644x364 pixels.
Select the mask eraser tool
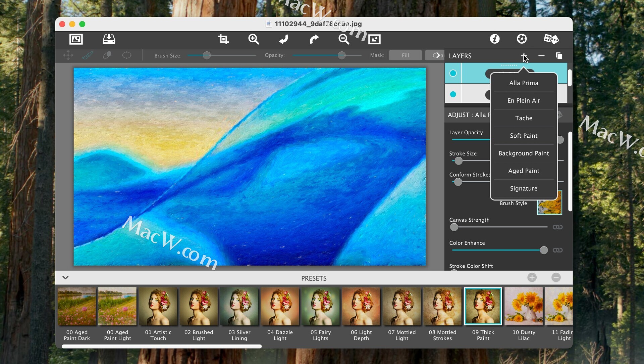[x=107, y=55]
